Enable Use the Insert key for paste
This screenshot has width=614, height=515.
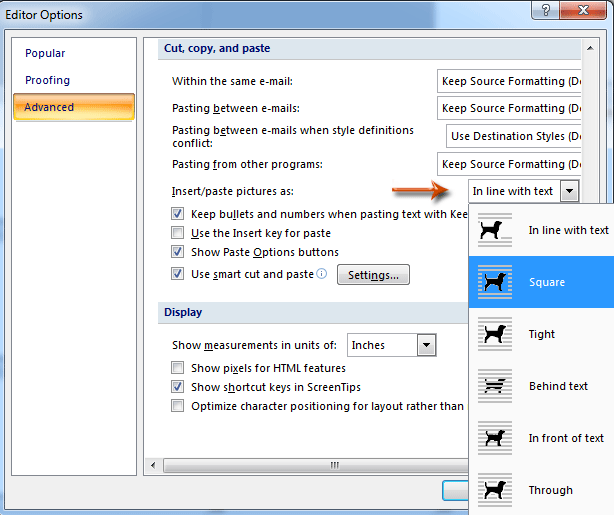click(x=177, y=233)
